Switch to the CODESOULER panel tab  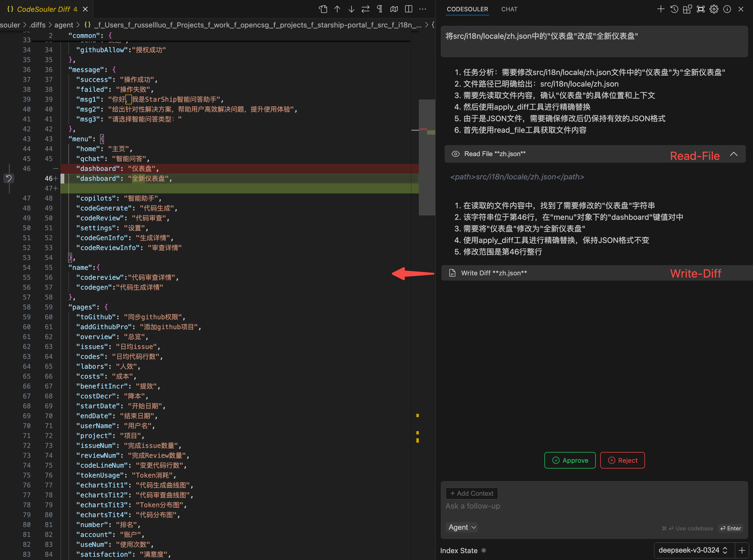(x=467, y=9)
